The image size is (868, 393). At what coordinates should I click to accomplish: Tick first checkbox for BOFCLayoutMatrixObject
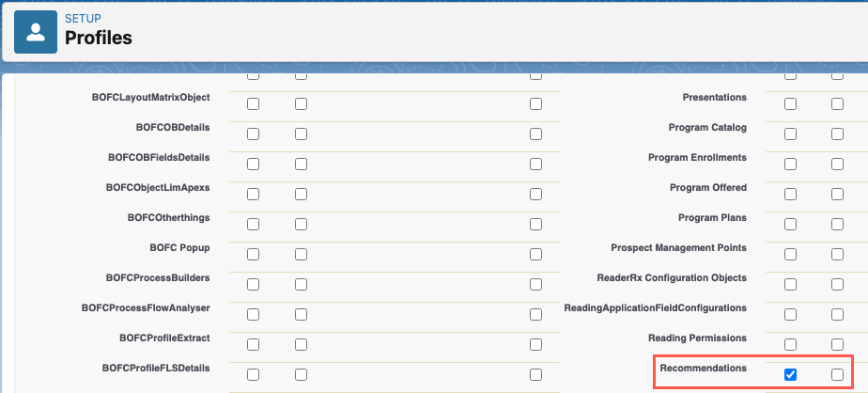point(254,104)
